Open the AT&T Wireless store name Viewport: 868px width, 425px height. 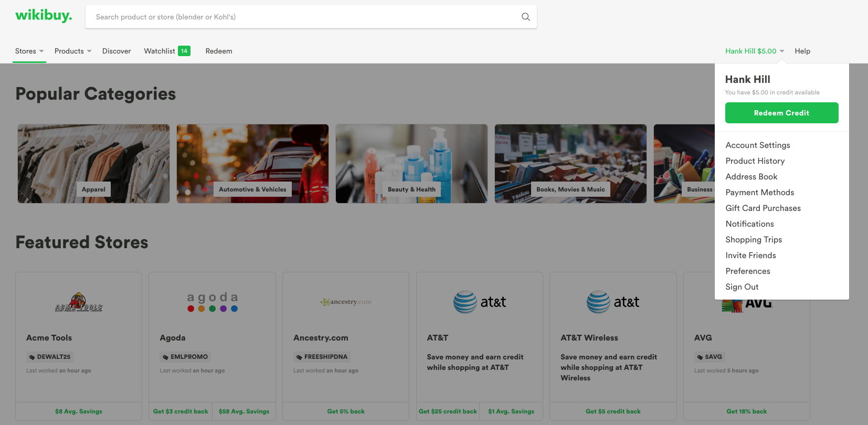pyautogui.click(x=589, y=338)
